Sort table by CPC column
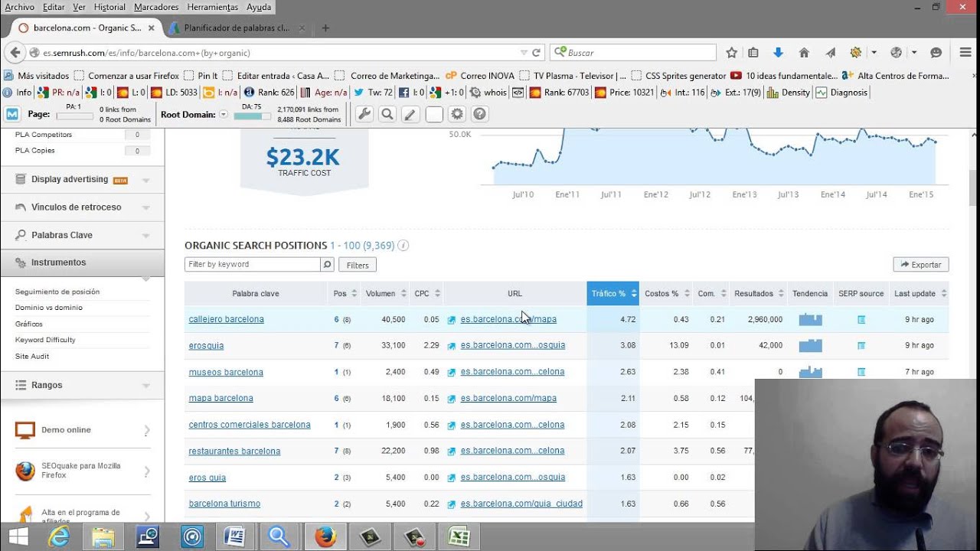 point(426,294)
